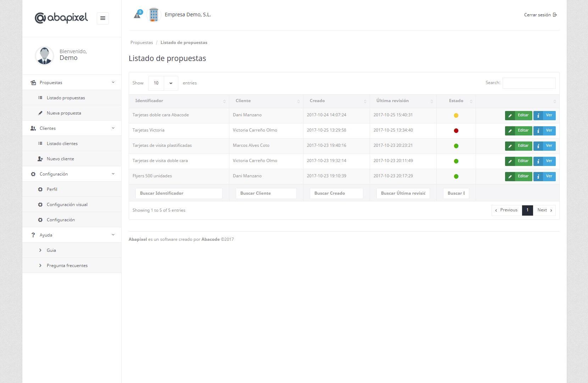Collapse the Configuración group chevron
Viewport: 588px width, 383px height.
pos(113,174)
